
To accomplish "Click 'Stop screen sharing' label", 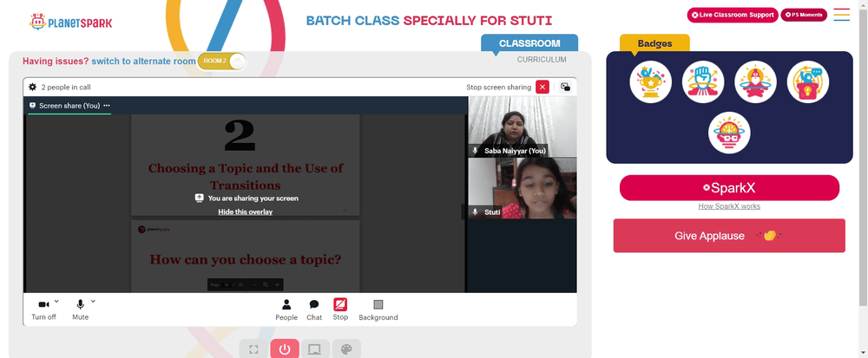I will [x=499, y=88].
